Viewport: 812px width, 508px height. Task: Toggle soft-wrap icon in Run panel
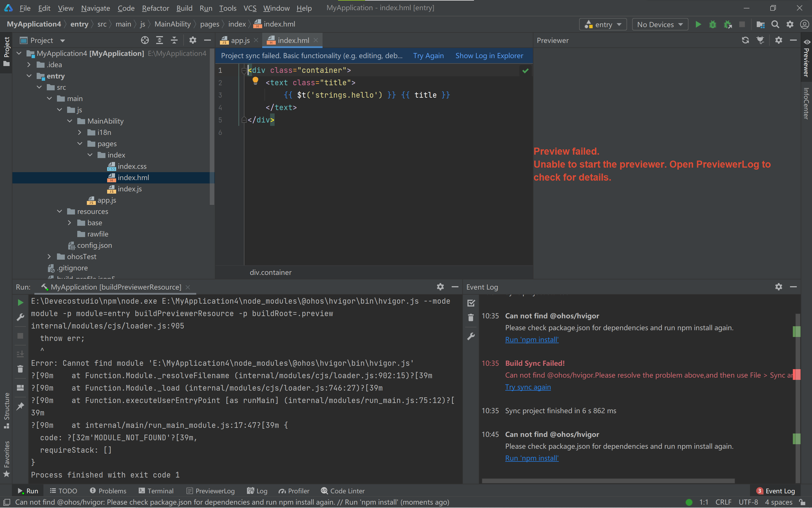(x=20, y=354)
